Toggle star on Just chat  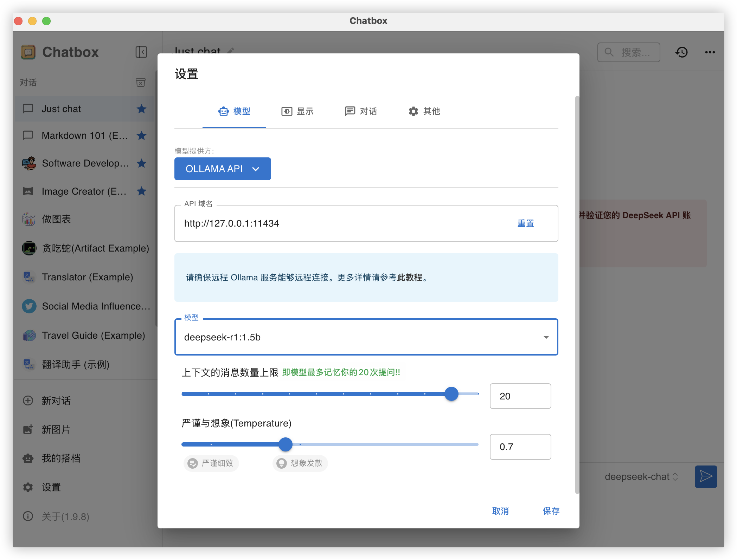pyautogui.click(x=141, y=109)
